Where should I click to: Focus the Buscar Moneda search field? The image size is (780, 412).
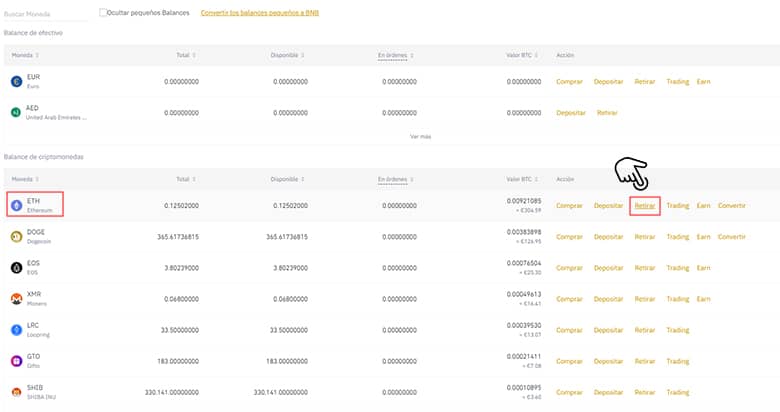(x=40, y=15)
